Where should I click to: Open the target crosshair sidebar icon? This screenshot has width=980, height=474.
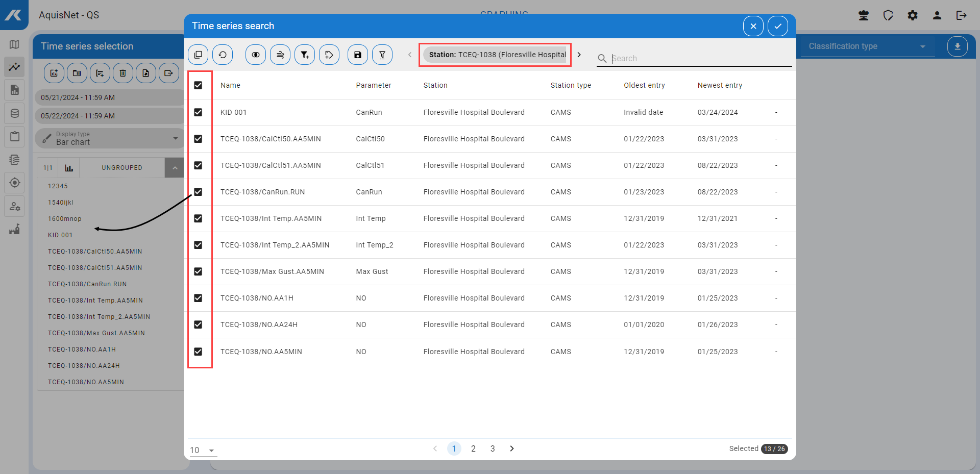[x=14, y=183]
